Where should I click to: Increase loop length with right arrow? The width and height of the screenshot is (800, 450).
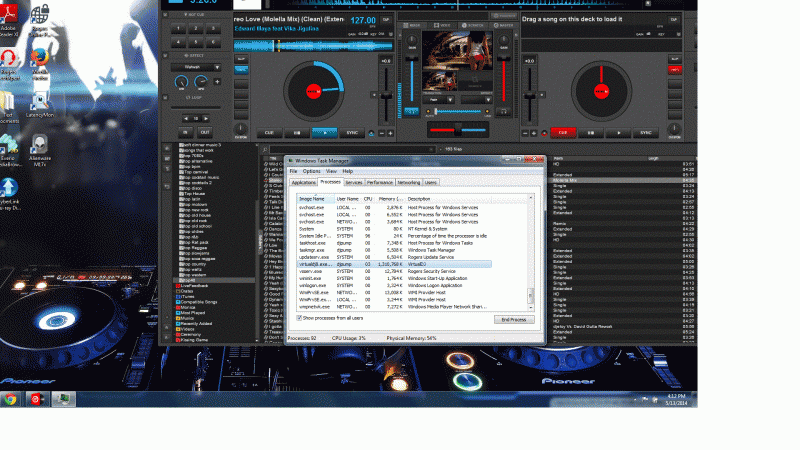coord(206,118)
